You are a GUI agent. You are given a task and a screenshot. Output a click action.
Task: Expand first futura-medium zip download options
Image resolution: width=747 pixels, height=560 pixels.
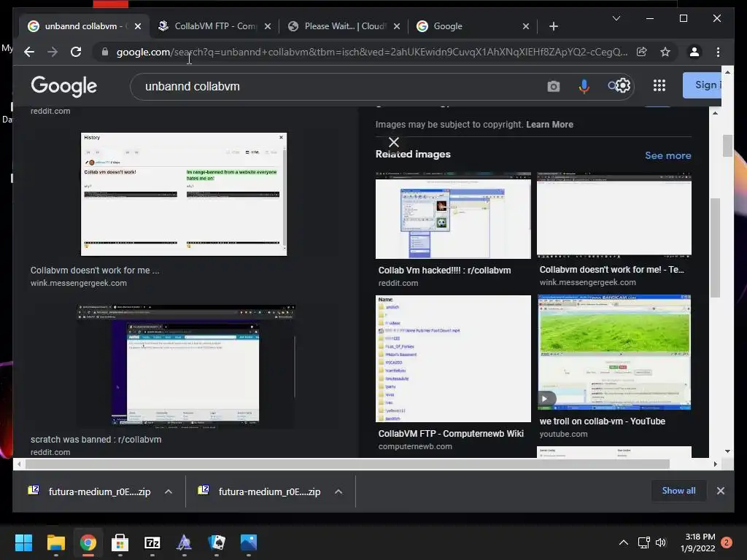169,491
